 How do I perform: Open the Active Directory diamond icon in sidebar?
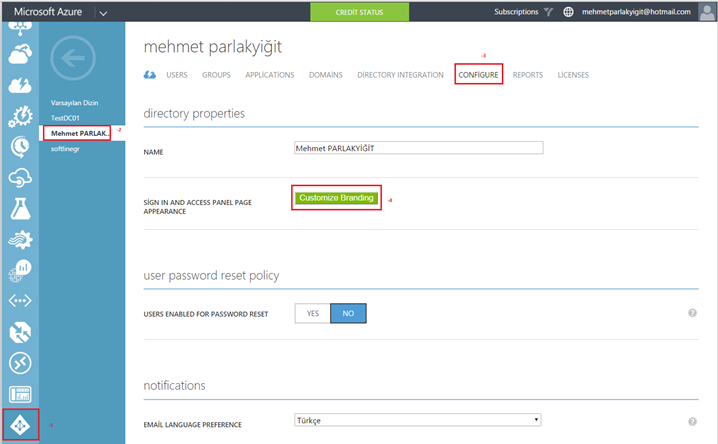pyautogui.click(x=20, y=425)
